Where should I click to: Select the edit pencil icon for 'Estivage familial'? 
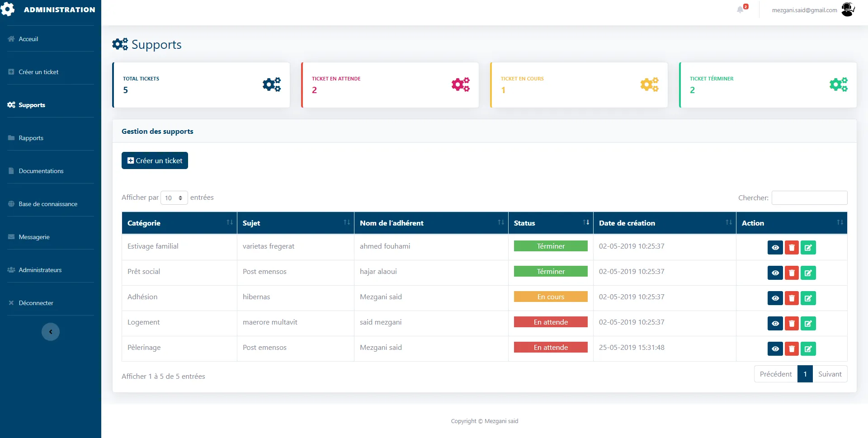808,247
